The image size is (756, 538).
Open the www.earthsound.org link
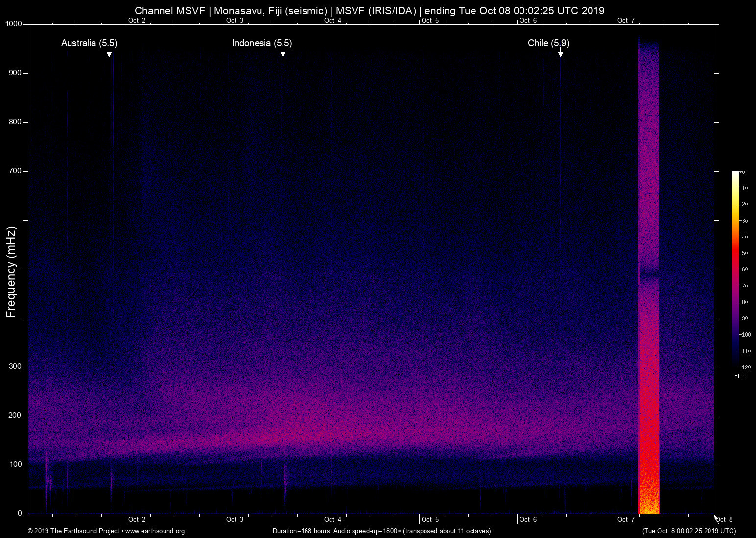[155, 531]
